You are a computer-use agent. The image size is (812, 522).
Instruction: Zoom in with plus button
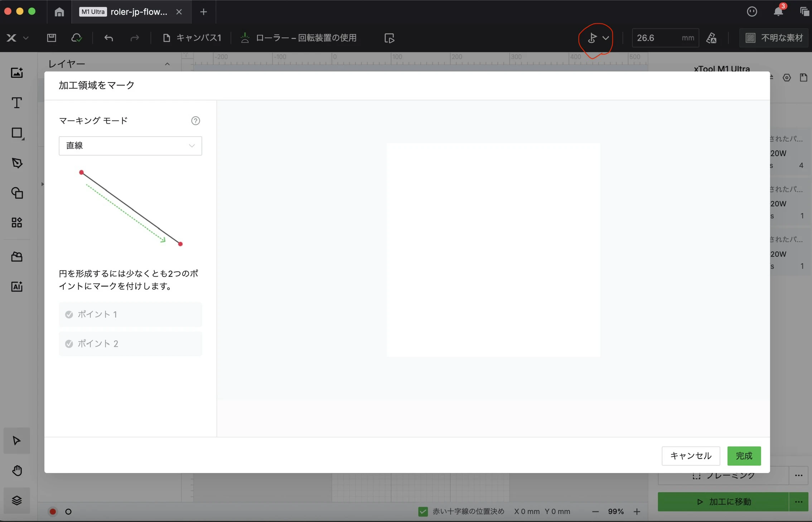click(637, 512)
